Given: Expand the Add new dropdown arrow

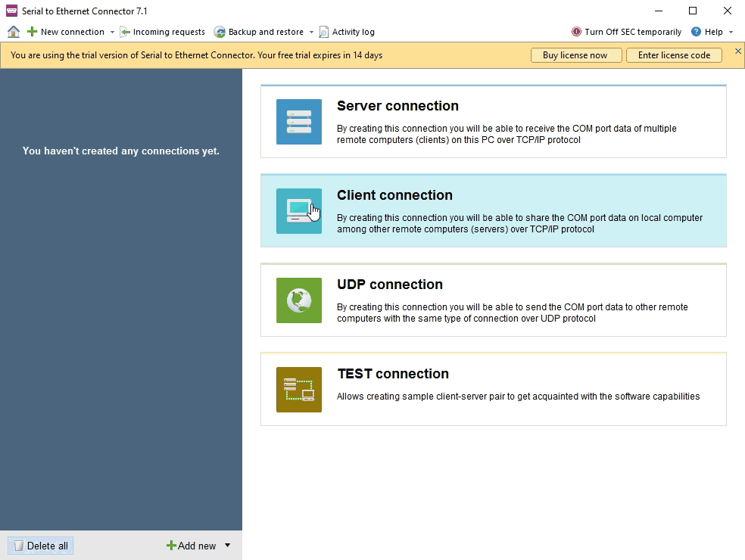Looking at the screenshot, I should [228, 546].
